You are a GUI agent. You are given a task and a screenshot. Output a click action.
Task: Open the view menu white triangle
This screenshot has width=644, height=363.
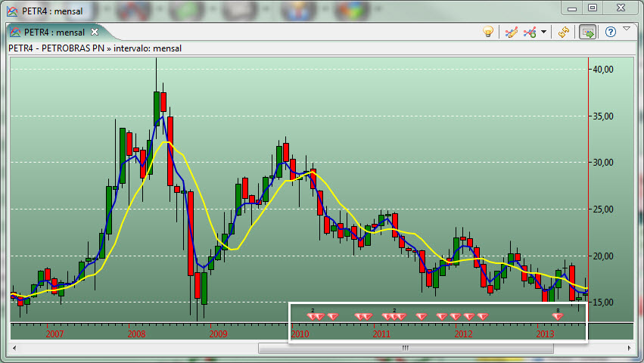pos(627,28)
